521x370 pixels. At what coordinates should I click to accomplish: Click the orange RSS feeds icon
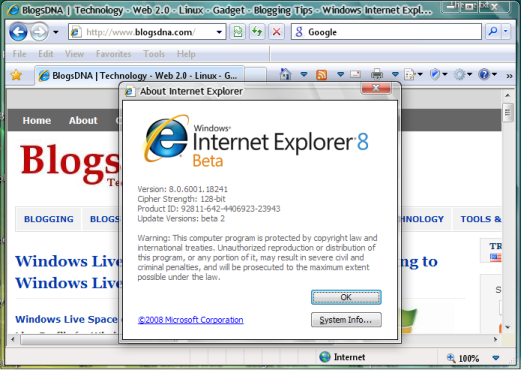click(321, 75)
